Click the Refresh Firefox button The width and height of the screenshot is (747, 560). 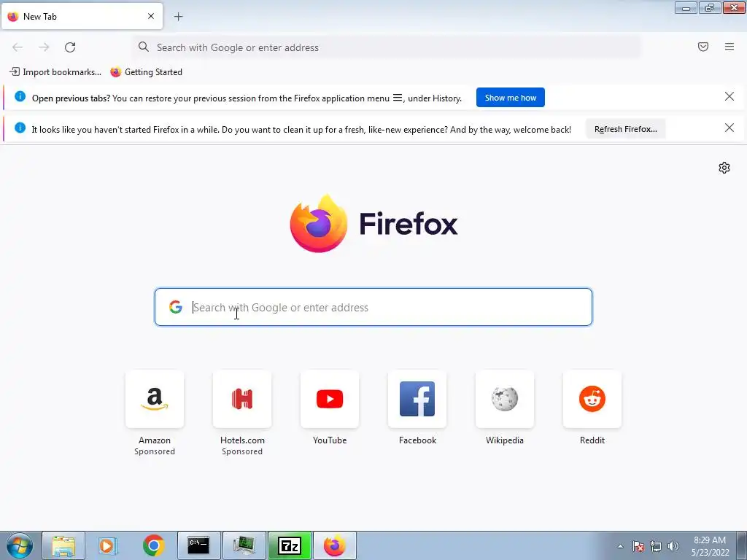625,129
